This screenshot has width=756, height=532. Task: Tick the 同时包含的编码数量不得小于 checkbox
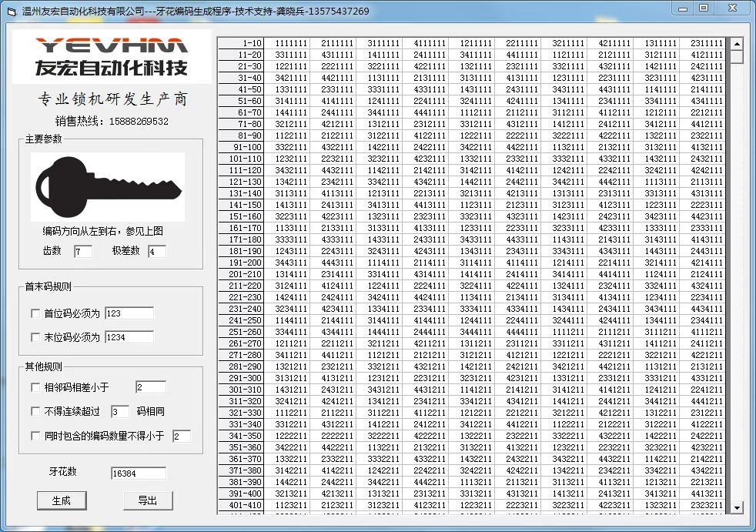[35, 437]
